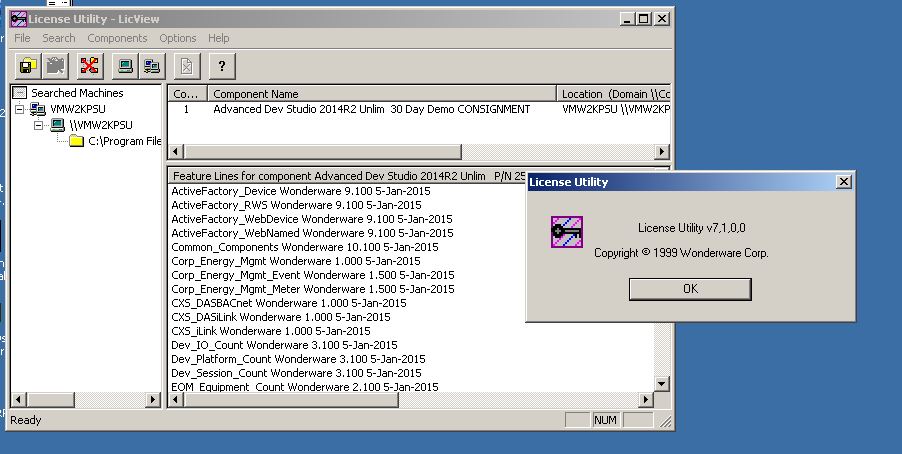
Task: Collapse the \\VMW2KPSU computer tree node
Action: 38,125
